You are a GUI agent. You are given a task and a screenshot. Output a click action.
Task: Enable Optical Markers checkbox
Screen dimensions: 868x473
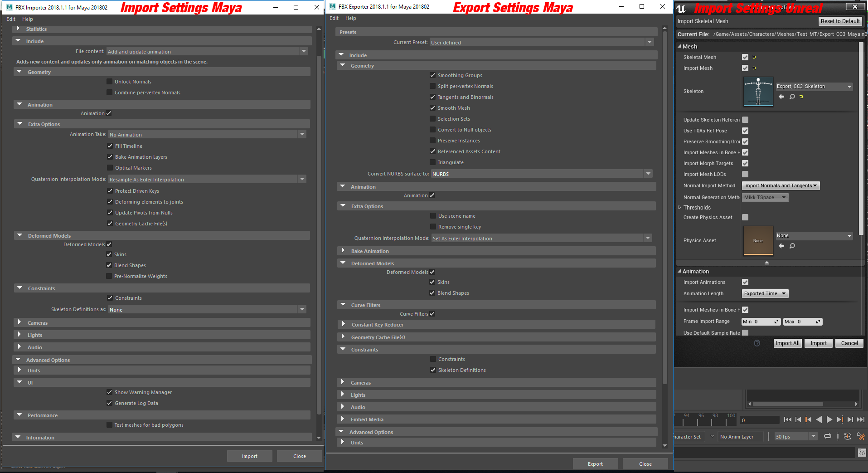click(x=110, y=168)
